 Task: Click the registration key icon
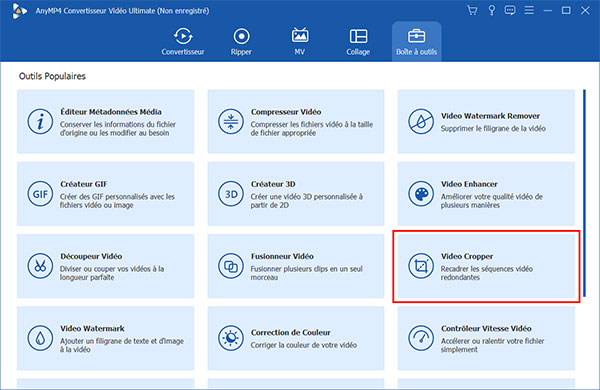(491, 10)
